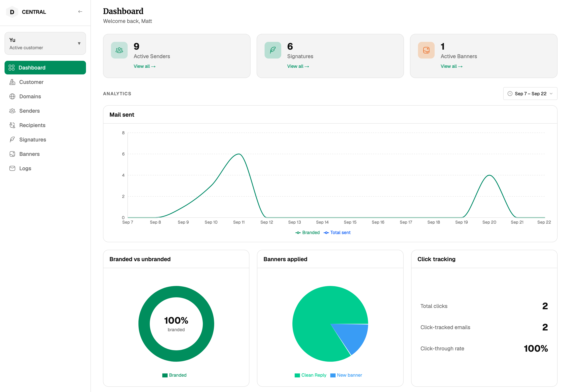Viewport: 567px width, 392px height.
Task: Click the ANALYTICS section label
Action: (x=117, y=94)
